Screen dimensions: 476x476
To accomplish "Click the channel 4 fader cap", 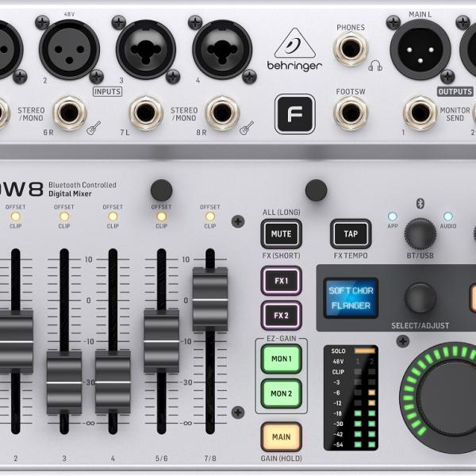I will [x=113, y=382].
